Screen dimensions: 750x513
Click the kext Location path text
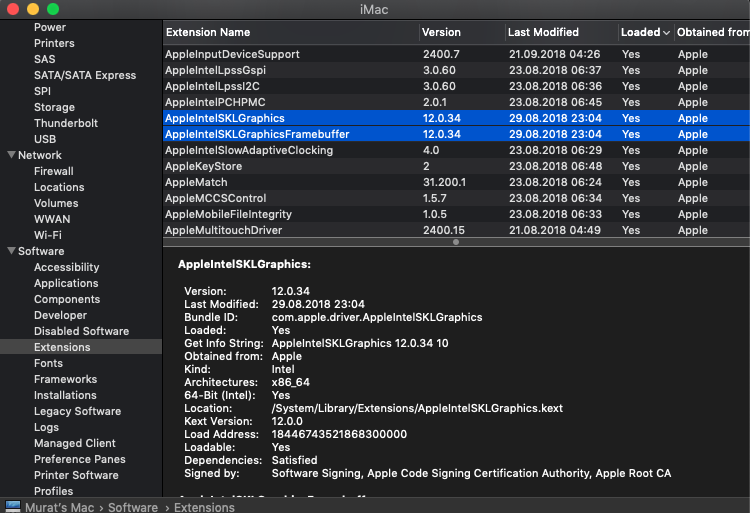(x=417, y=408)
